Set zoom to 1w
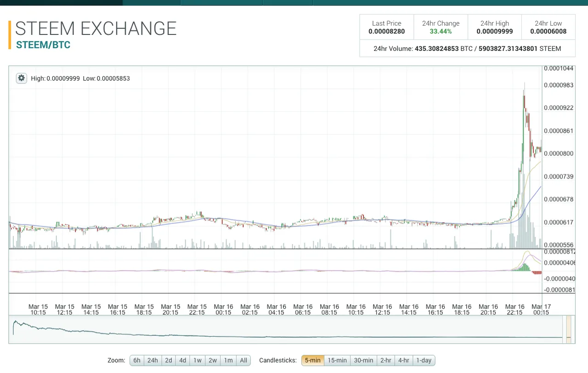The width and height of the screenshot is (588, 373). 198,360
